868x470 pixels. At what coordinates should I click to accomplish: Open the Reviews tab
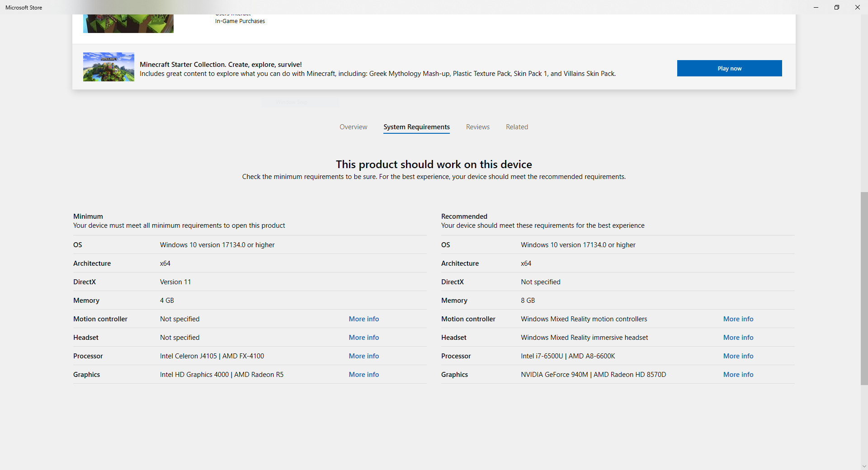(477, 127)
